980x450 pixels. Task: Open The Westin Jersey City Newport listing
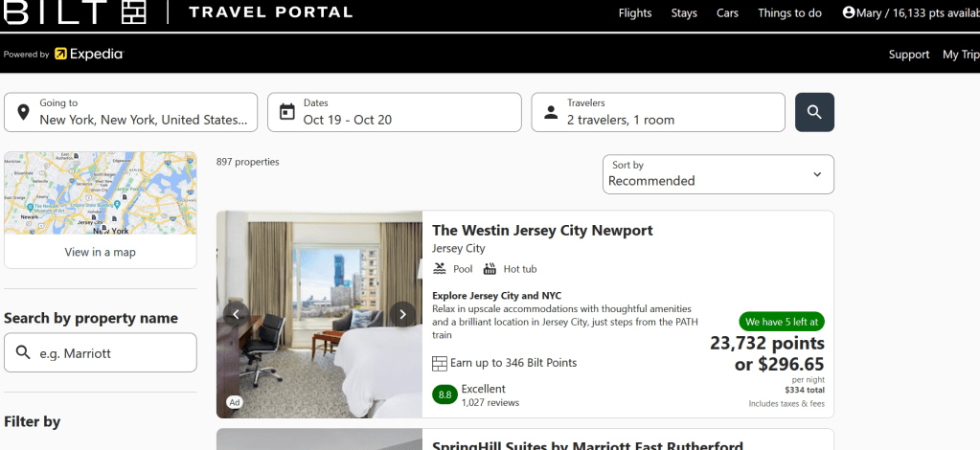(x=542, y=231)
